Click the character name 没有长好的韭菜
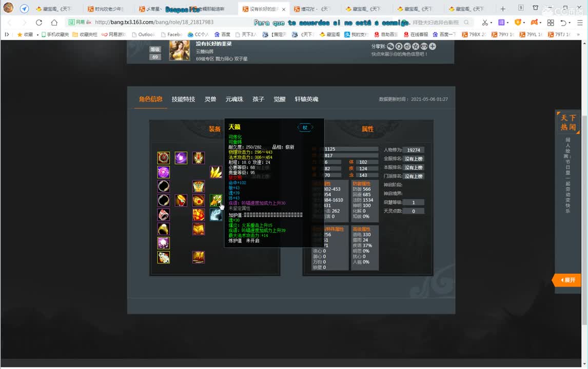This screenshot has height=369, width=588. click(x=214, y=44)
